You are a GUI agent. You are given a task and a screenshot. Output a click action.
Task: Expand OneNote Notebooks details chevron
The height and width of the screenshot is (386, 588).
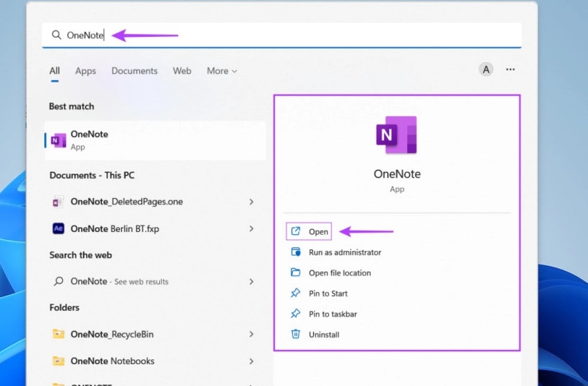pos(251,361)
